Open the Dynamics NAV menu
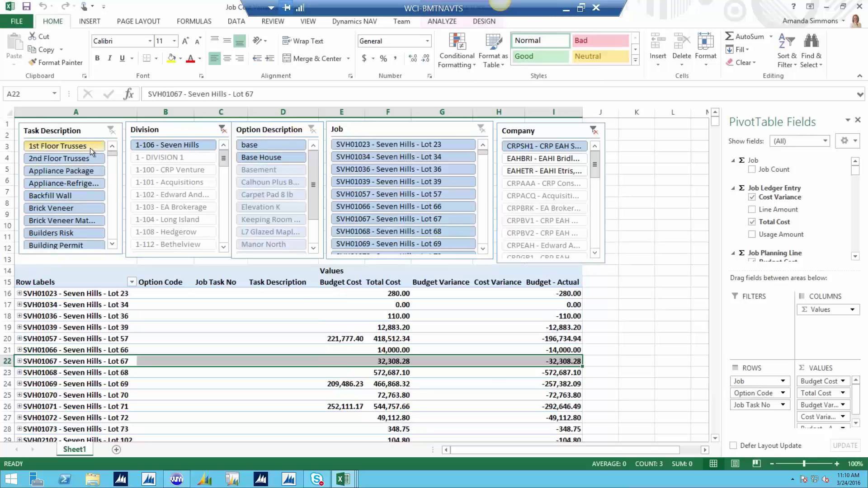Image resolution: width=868 pixels, height=488 pixels. pyautogui.click(x=354, y=21)
